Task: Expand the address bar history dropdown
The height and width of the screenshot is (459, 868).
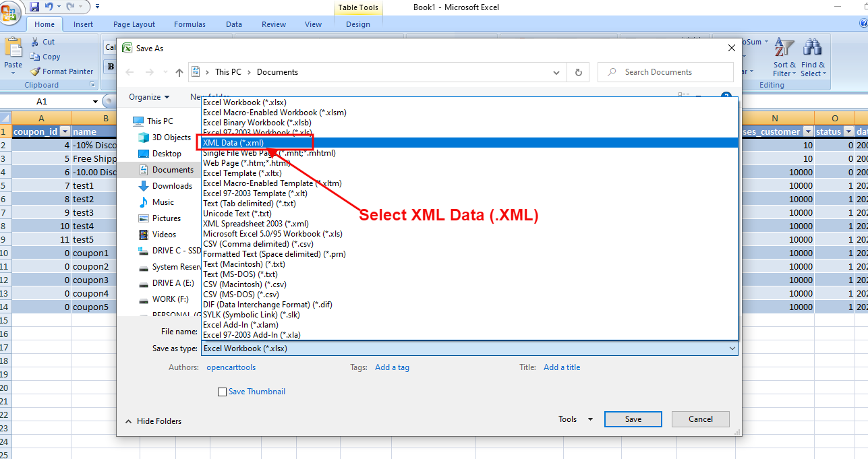Action: pyautogui.click(x=556, y=72)
